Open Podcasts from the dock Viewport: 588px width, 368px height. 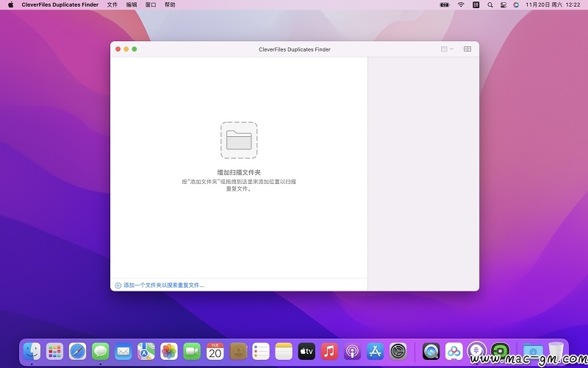click(353, 352)
